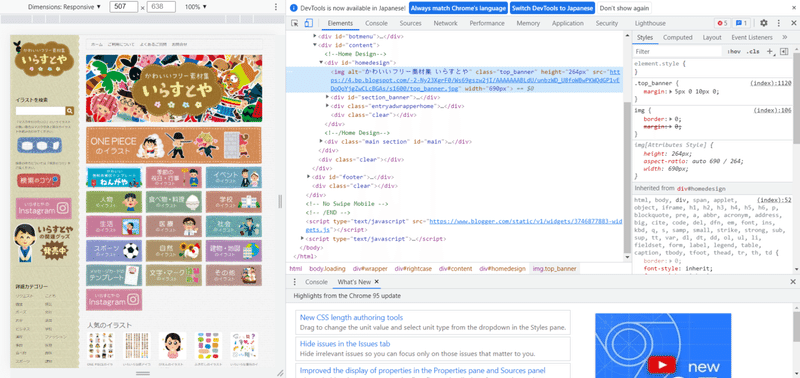Dismiss the Japanese language infobar
Viewport: 800px width, 378px height.
tap(793, 8)
